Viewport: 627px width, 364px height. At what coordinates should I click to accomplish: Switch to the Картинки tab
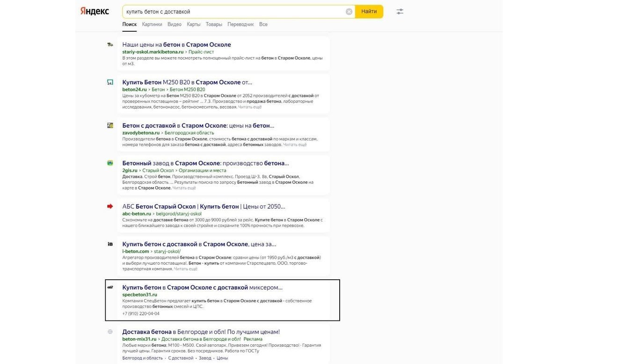[x=152, y=24]
